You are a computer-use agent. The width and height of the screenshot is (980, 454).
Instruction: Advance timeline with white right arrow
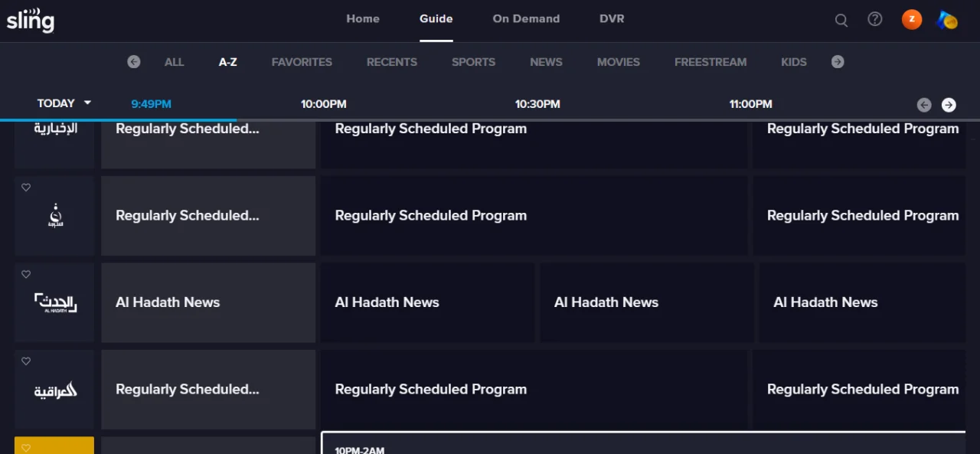[949, 105]
